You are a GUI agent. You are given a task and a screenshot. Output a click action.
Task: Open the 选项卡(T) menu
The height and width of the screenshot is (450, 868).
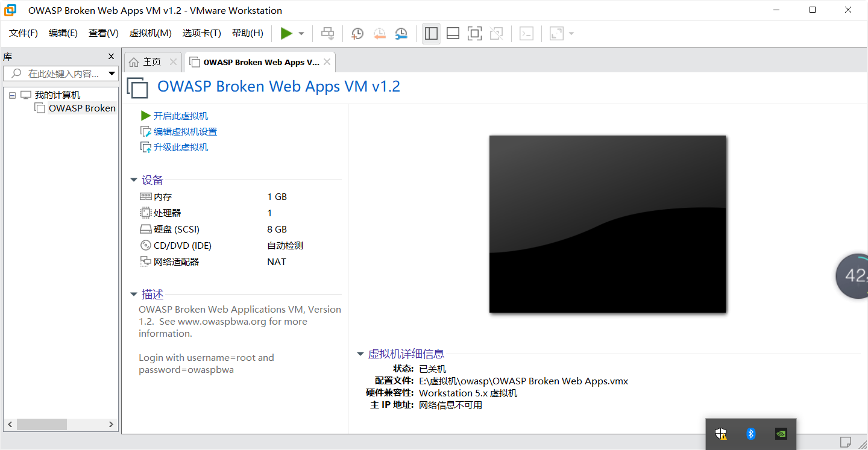[x=202, y=33]
